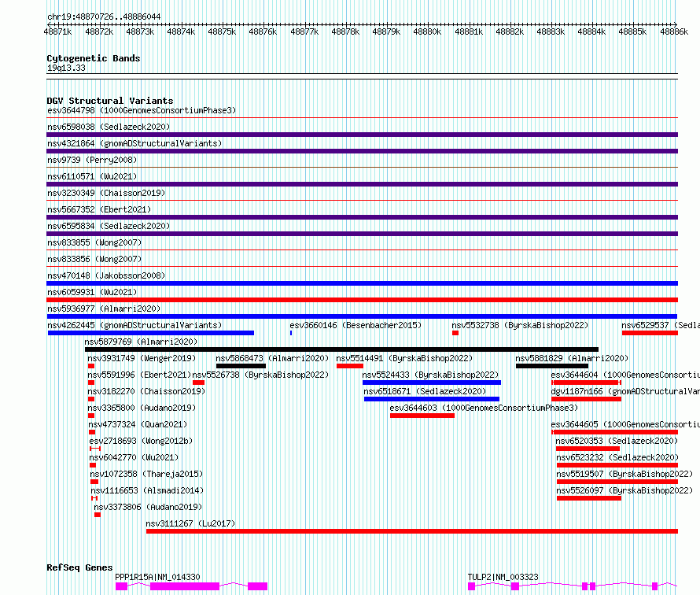This screenshot has height=595, width=700.
Task: Select nsv5881829 (Almarri2020) label
Action: tap(572, 358)
